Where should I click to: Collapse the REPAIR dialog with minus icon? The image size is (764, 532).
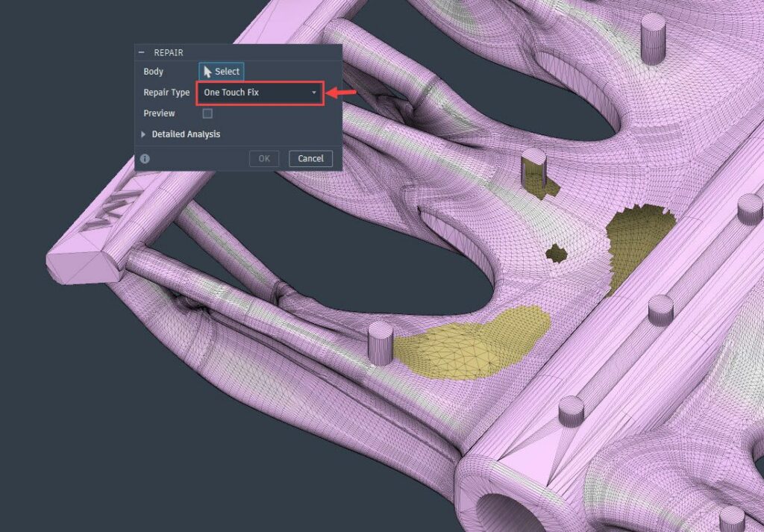tap(142, 53)
